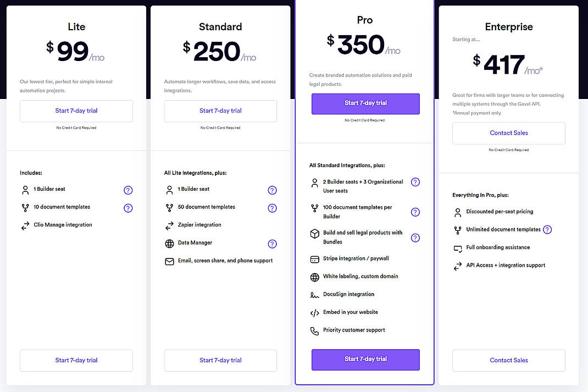Click the Stripe integration card icon in Pro
Viewport: 588px width, 392px height.
pyautogui.click(x=314, y=258)
